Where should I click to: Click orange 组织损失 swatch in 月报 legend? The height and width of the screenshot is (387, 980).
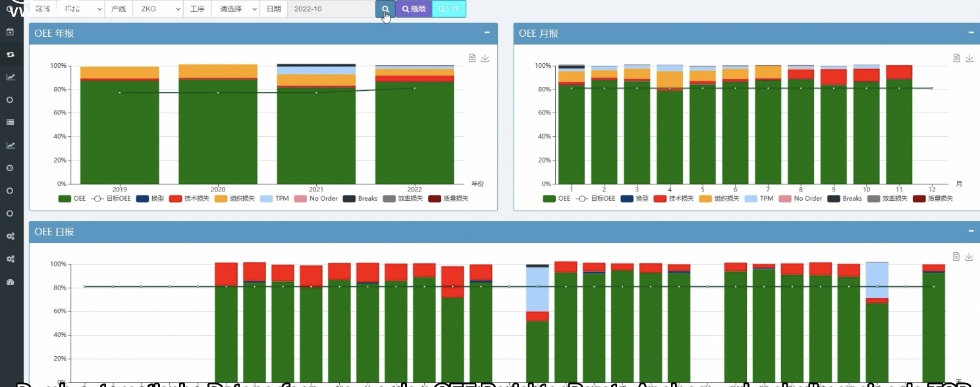click(705, 198)
